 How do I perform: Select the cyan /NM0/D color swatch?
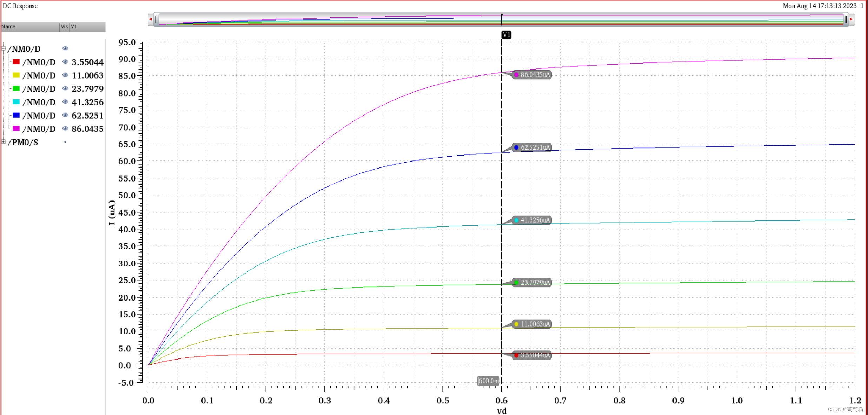tap(16, 102)
